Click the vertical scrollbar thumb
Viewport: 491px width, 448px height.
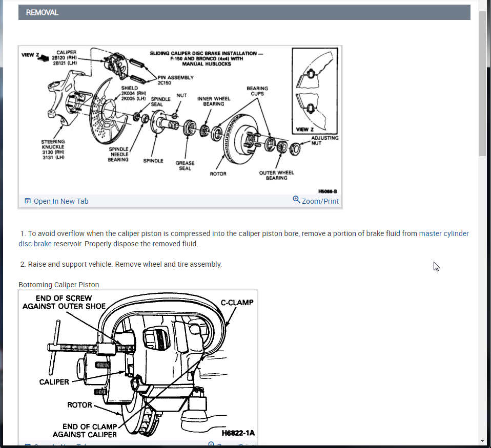click(482, 84)
